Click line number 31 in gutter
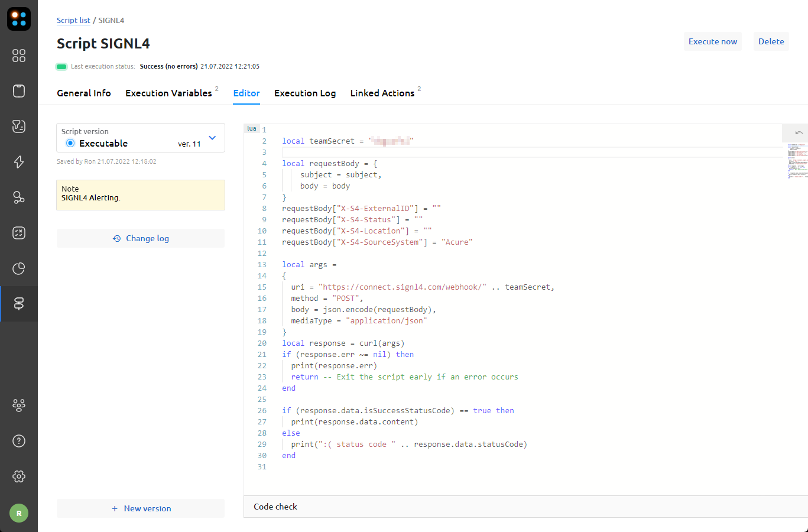Image resolution: width=808 pixels, height=532 pixels. (x=262, y=466)
